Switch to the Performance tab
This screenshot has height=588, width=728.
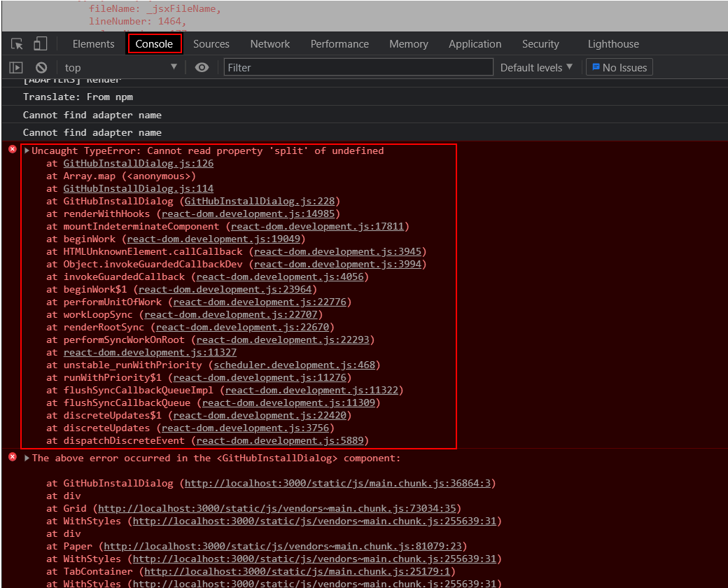coord(339,44)
